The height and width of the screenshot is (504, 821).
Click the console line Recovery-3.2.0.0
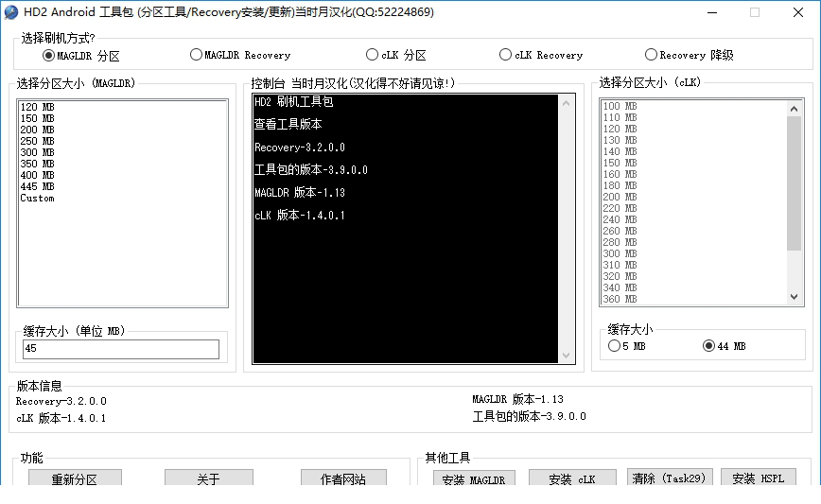coord(300,148)
